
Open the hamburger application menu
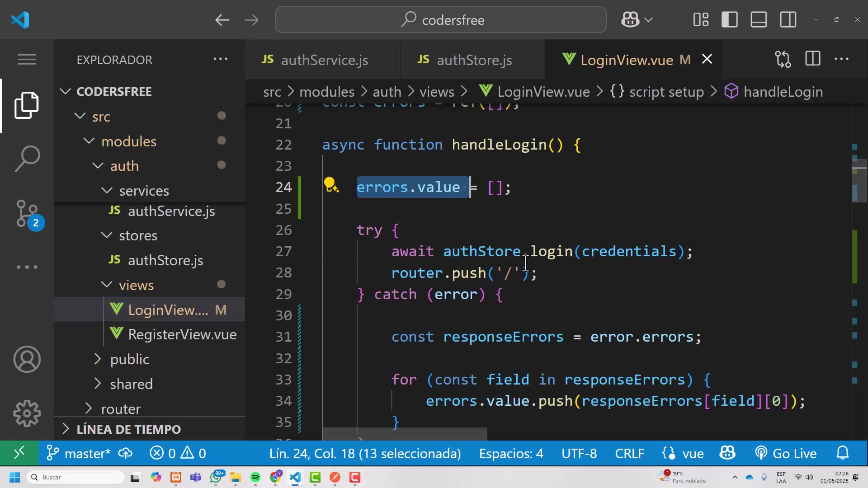tap(27, 59)
